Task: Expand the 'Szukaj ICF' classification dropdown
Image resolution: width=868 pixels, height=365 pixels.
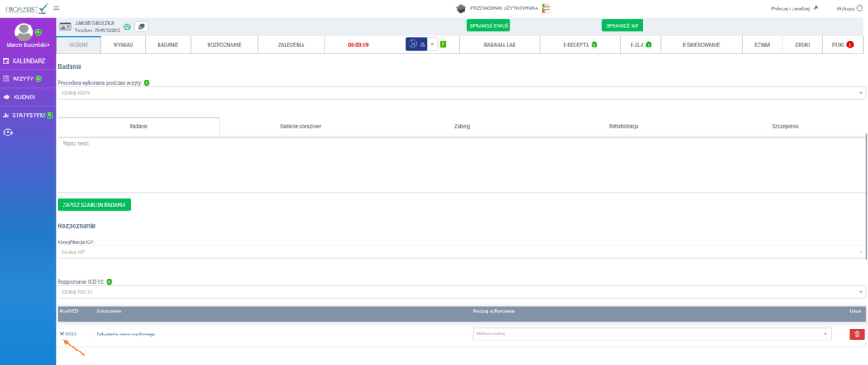Action: tap(461, 252)
